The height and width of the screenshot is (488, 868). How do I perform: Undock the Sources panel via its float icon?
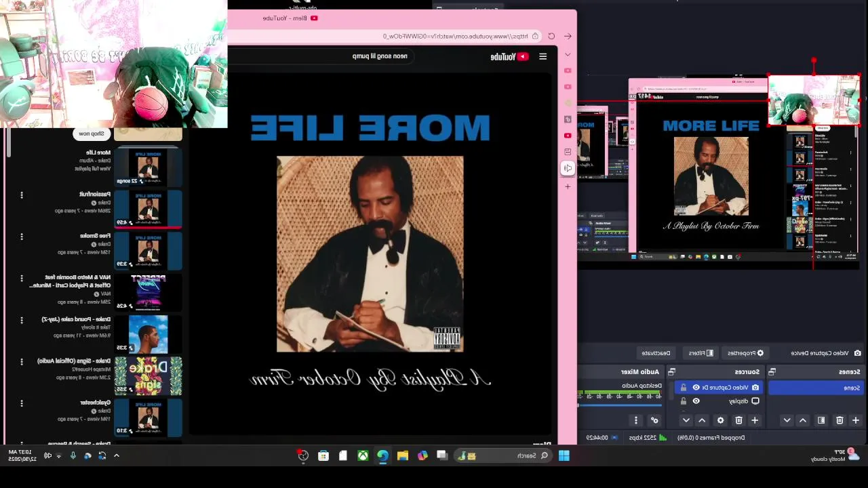pos(671,371)
